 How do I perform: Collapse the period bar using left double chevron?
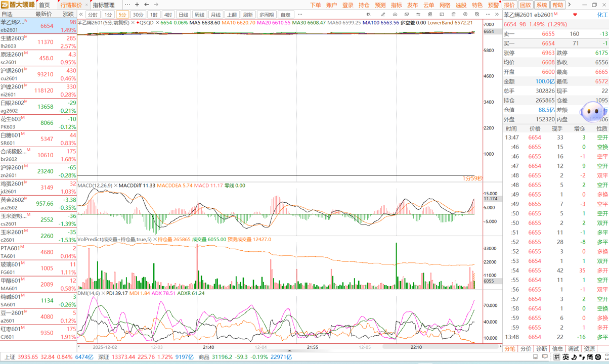tap(81, 15)
